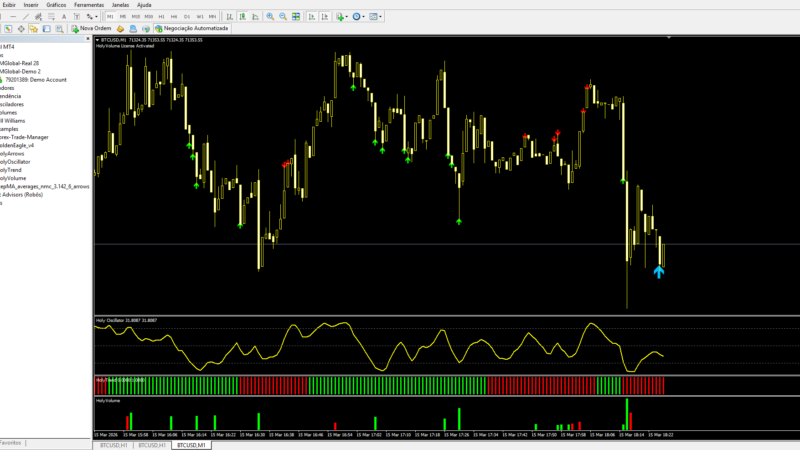The image size is (800, 450).
Task: Open the arrows objects dropdown
Action: 91,16
